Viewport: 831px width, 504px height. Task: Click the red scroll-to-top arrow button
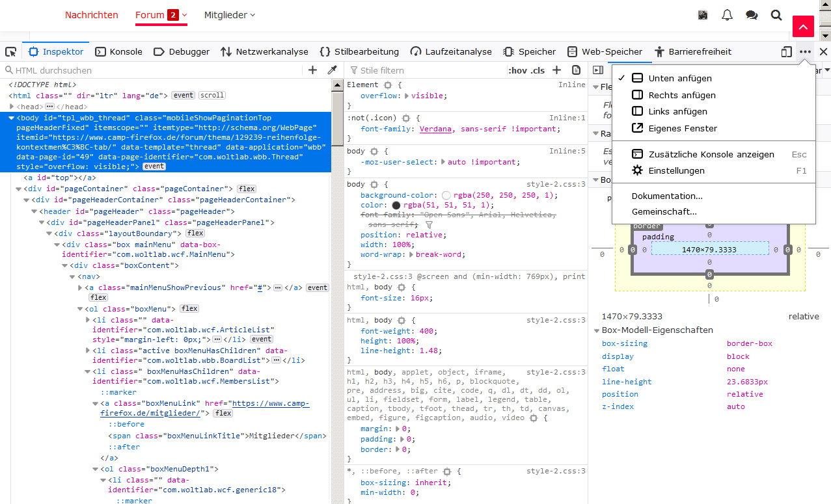click(x=803, y=27)
